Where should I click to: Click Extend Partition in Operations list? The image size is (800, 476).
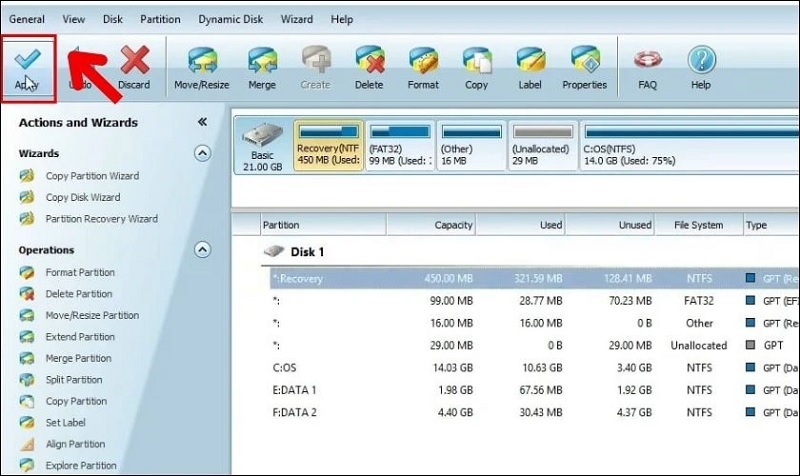tap(80, 337)
